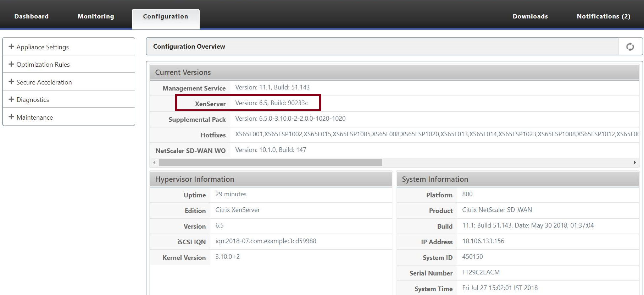Viewport: 644px width, 295px height.
Task: Select the Diagnostics entry
Action: click(33, 100)
